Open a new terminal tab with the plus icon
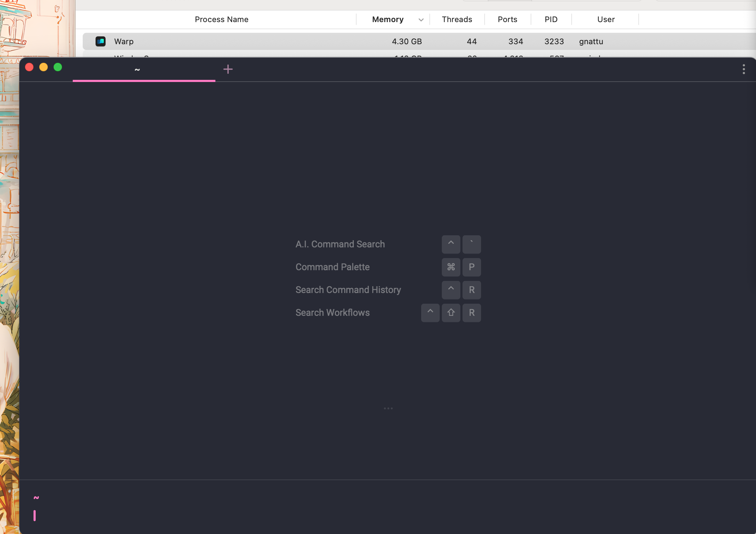 [x=228, y=69]
